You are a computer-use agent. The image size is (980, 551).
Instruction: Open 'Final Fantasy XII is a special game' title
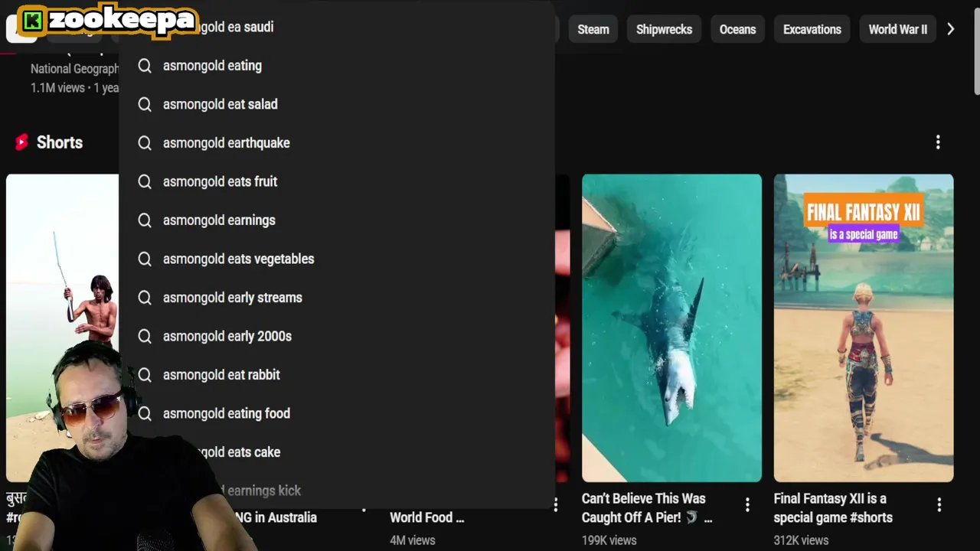tap(833, 508)
